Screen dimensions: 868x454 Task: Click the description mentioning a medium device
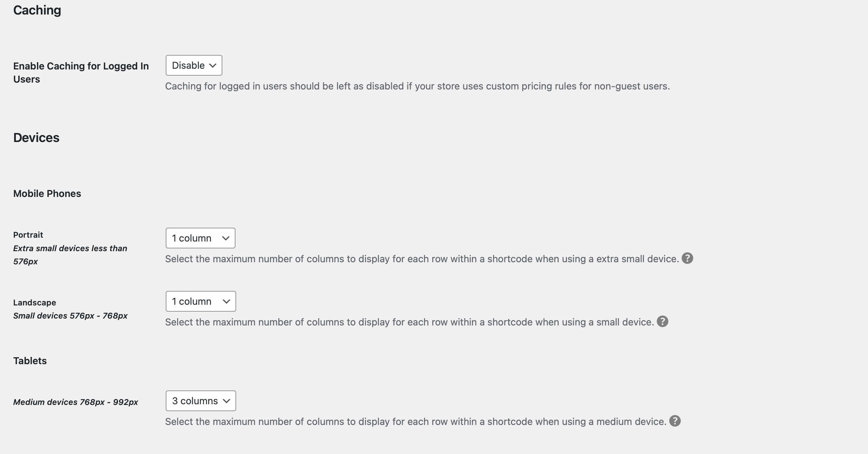tap(416, 422)
